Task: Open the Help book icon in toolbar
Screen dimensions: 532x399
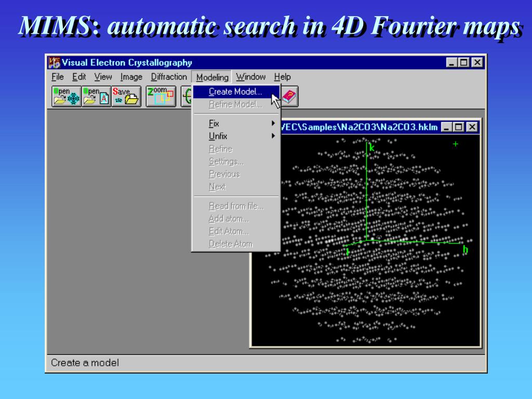Action: point(289,96)
